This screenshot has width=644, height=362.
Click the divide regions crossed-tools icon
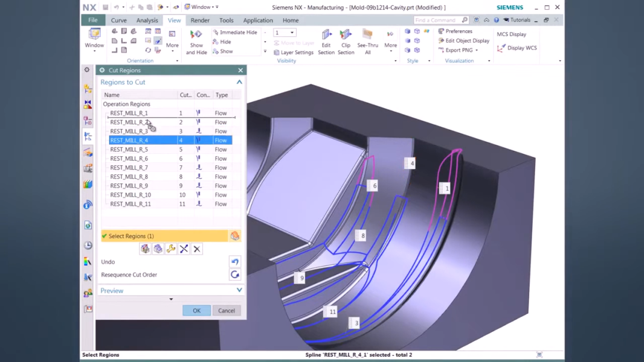[x=184, y=249]
